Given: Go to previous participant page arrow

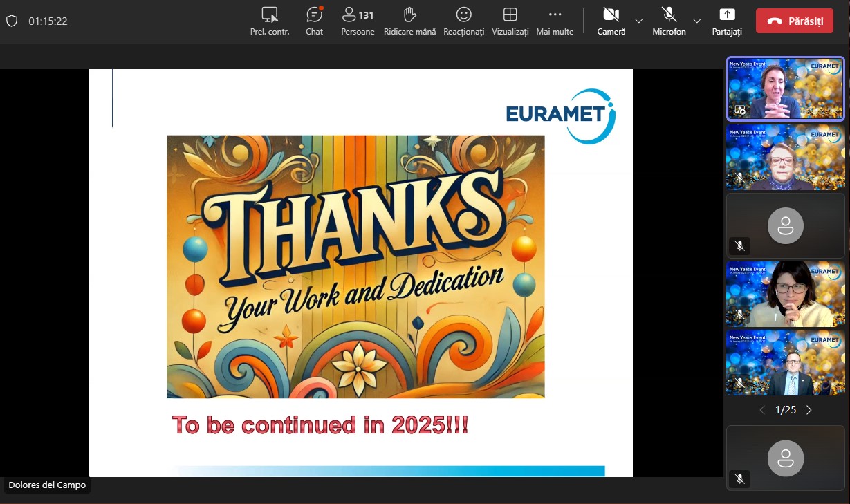Looking at the screenshot, I should pyautogui.click(x=762, y=410).
